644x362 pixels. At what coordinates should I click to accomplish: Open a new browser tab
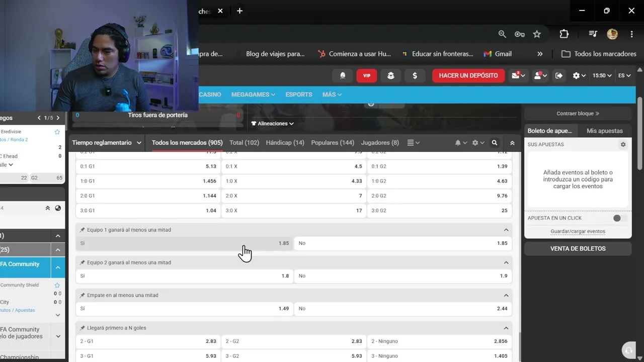click(x=239, y=11)
